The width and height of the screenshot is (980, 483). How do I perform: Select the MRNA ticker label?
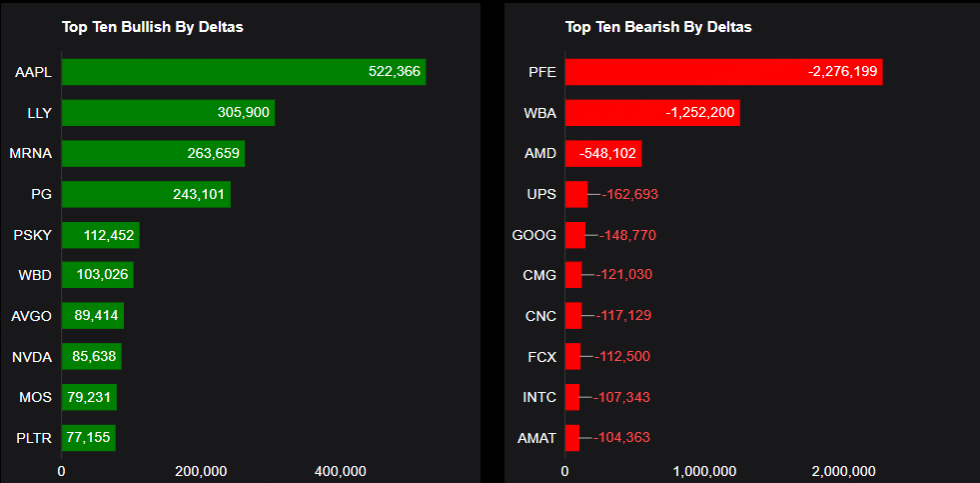31,154
